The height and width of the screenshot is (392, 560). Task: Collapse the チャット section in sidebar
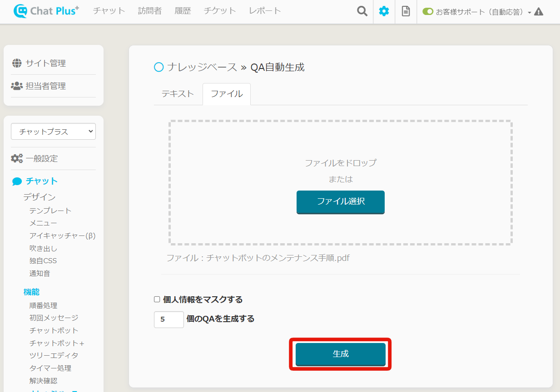41,181
